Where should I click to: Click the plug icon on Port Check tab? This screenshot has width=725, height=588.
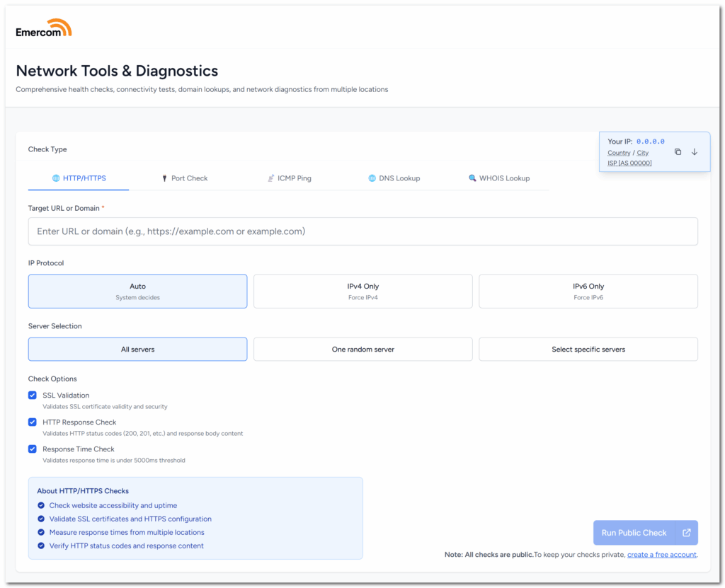164,178
